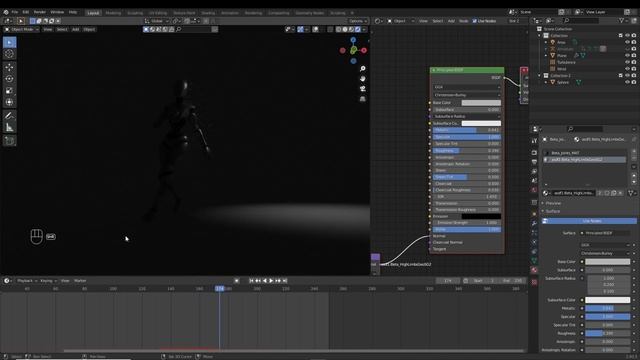Toggle X-ray view button
The image size is (640, 360).
coord(330,29)
